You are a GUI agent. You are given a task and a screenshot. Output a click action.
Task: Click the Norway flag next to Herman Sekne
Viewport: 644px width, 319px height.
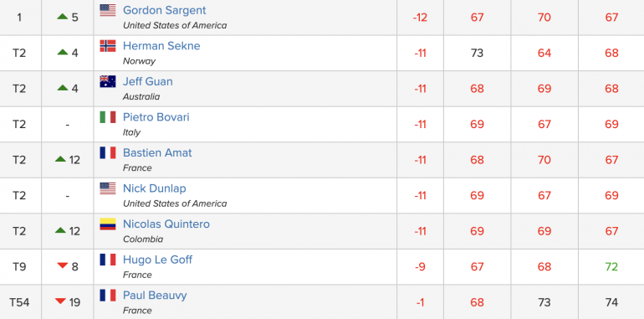108,46
